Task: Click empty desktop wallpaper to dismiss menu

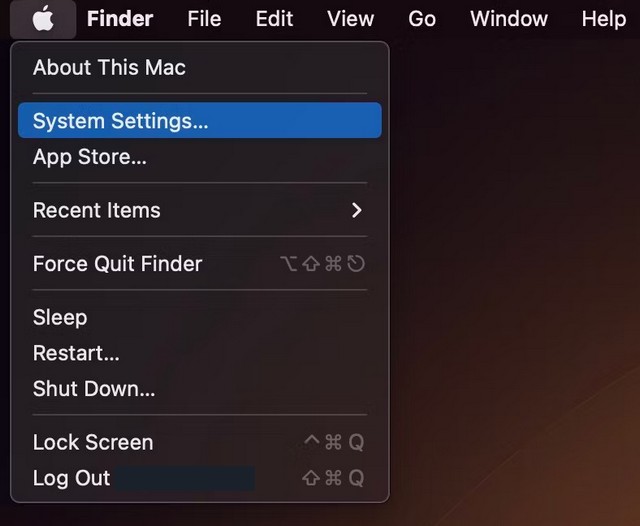Action: pos(520,300)
